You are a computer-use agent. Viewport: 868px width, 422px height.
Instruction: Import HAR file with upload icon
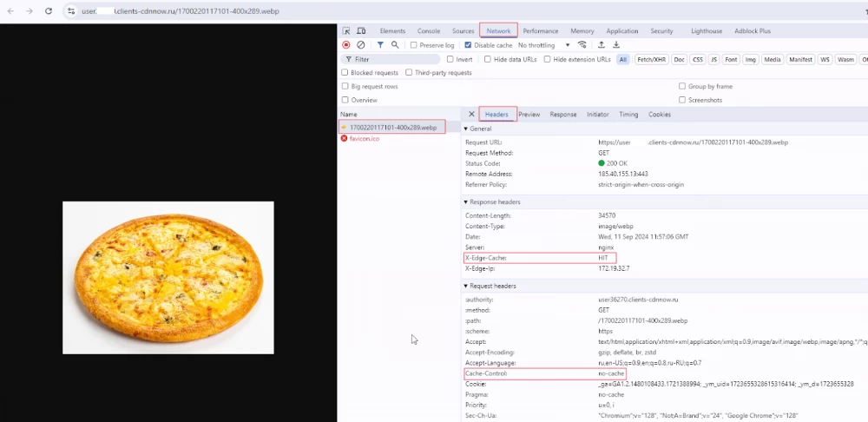601,45
